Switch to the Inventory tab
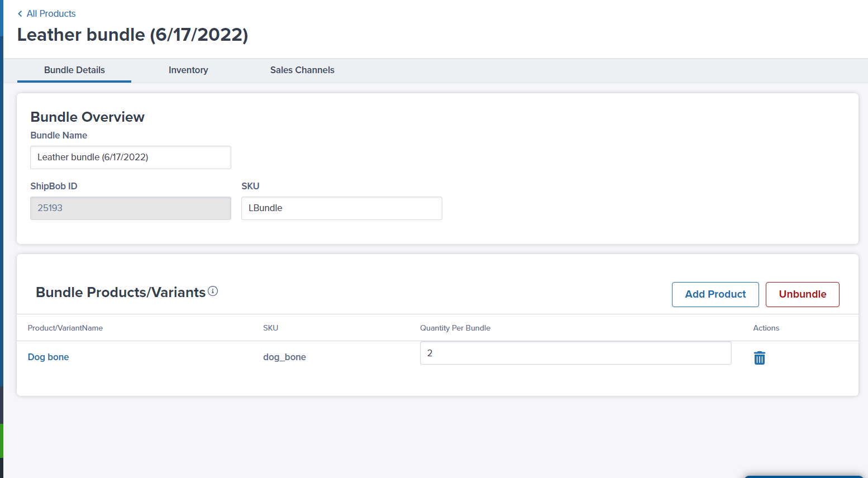The width and height of the screenshot is (868, 478). point(188,70)
